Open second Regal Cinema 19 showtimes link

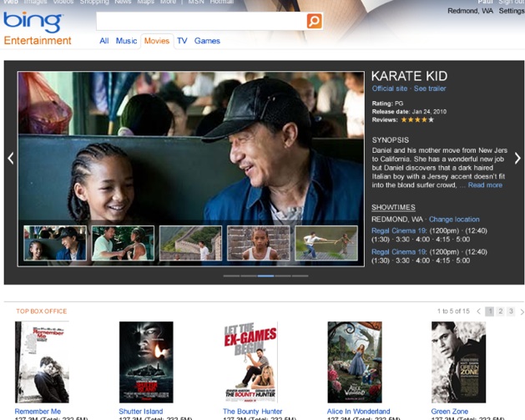point(399,252)
